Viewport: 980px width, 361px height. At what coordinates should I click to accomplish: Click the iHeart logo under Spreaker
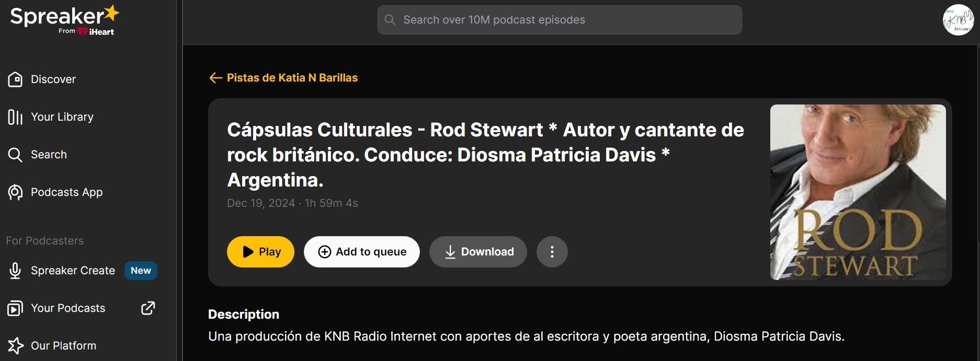[x=96, y=31]
